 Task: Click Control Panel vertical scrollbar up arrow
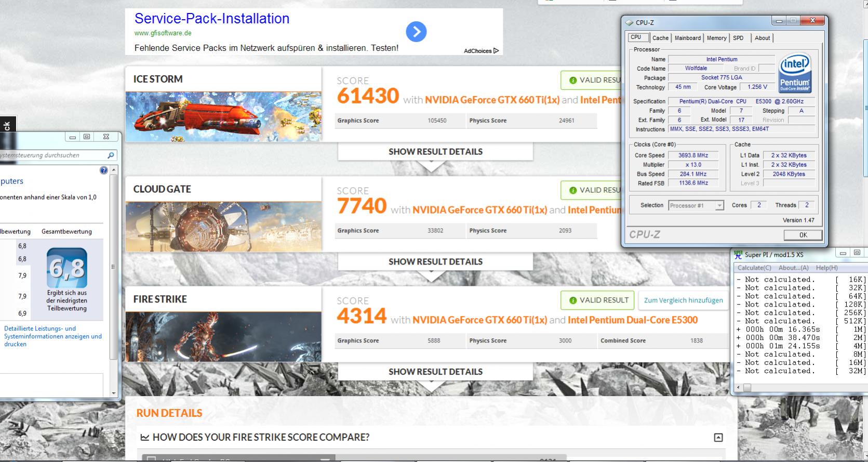pos(114,170)
